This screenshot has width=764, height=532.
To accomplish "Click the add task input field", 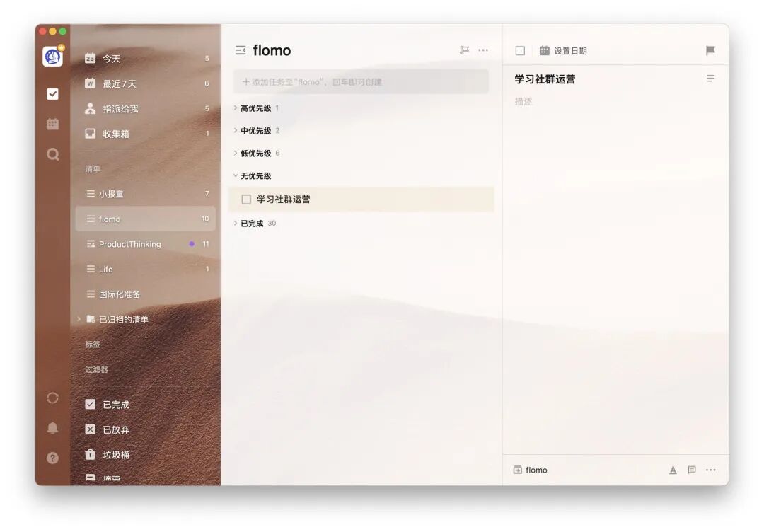I will click(361, 82).
